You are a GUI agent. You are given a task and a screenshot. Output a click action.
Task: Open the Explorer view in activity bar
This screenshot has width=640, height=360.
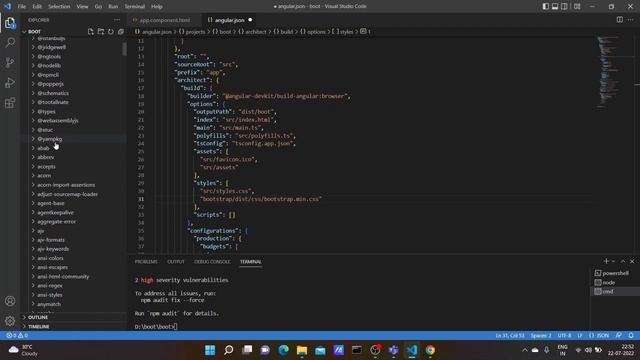click(10, 23)
